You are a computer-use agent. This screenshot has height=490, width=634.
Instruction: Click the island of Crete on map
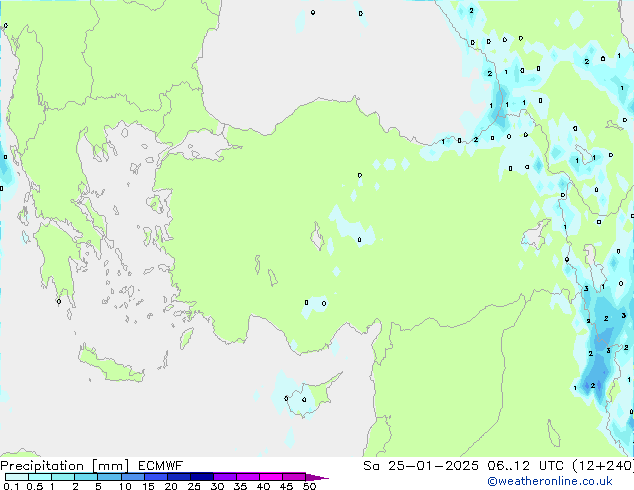(x=110, y=364)
